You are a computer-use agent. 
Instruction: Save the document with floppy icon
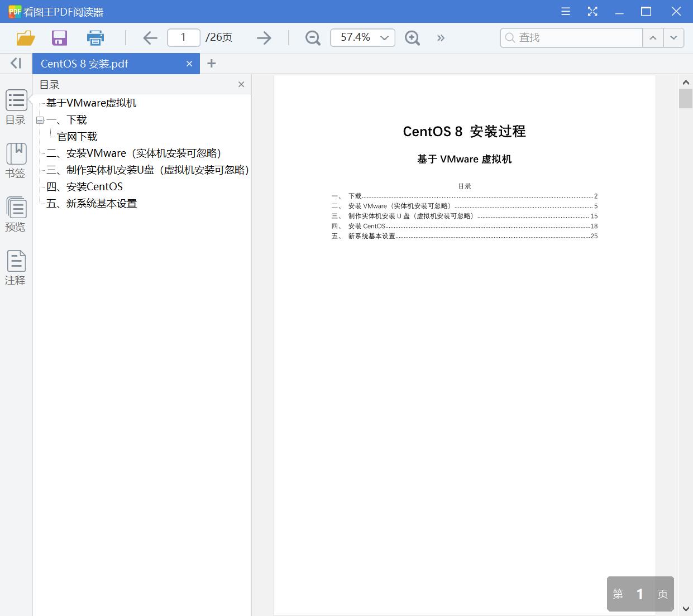59,38
